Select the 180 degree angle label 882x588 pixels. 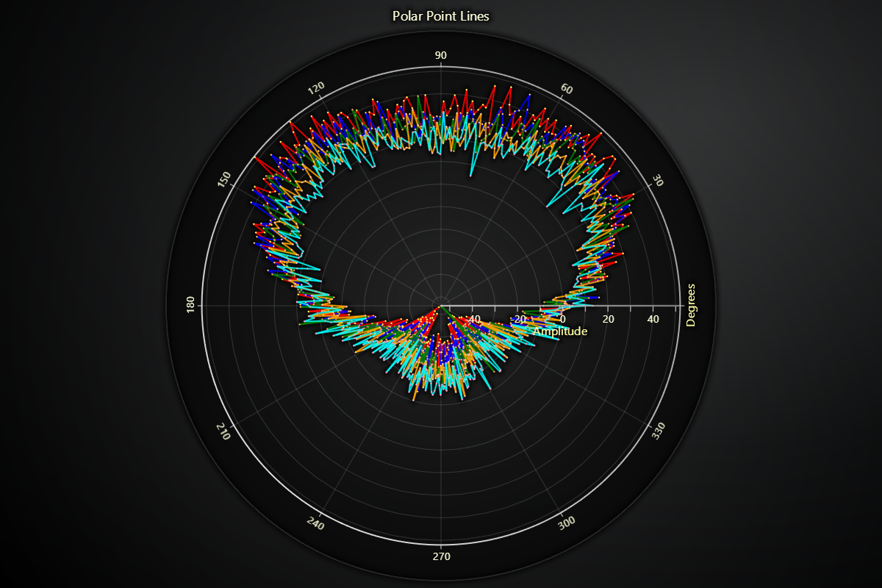(190, 305)
